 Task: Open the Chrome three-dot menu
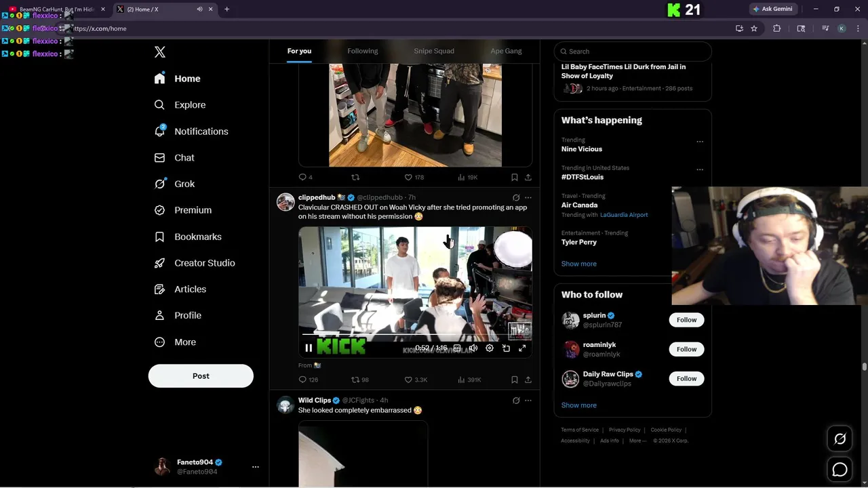point(858,28)
